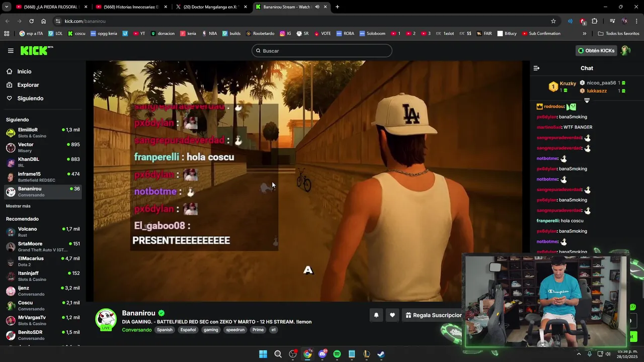This screenshot has height=362, width=644.
Task: Open inframe15 channel in following list
Action: (43, 176)
